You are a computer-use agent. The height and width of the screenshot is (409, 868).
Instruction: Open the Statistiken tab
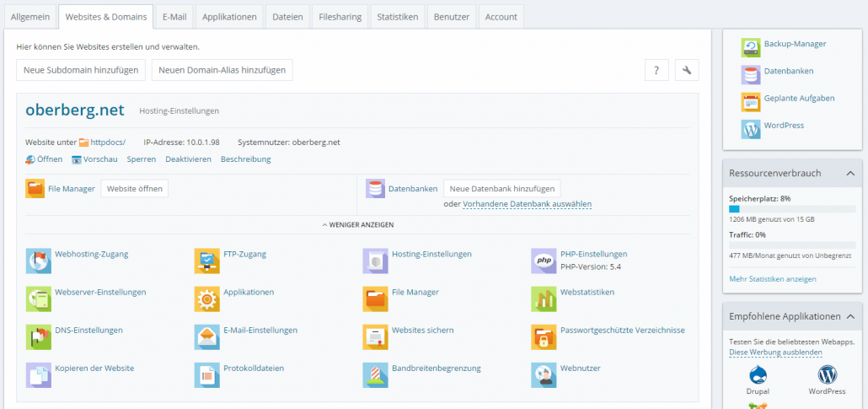(x=397, y=17)
